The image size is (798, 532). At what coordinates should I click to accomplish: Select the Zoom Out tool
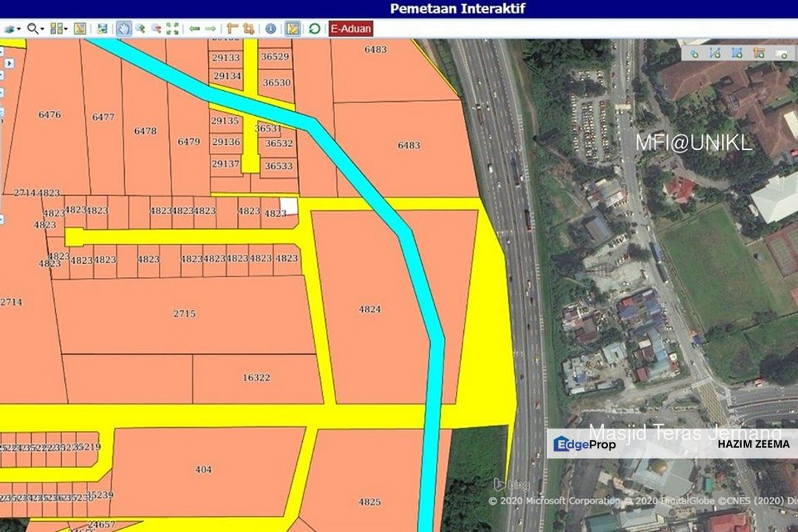pos(156,29)
